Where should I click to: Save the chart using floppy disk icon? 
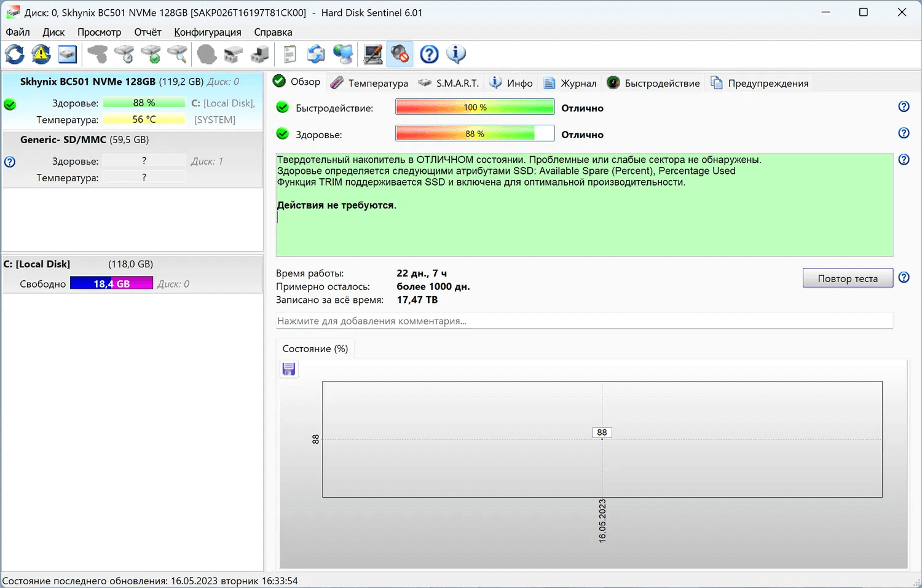(289, 369)
